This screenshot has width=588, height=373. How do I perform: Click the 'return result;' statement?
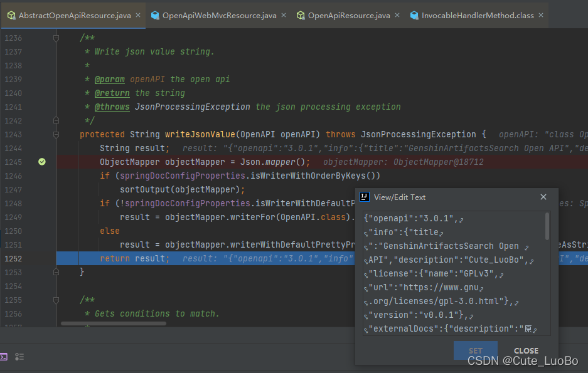pos(135,258)
